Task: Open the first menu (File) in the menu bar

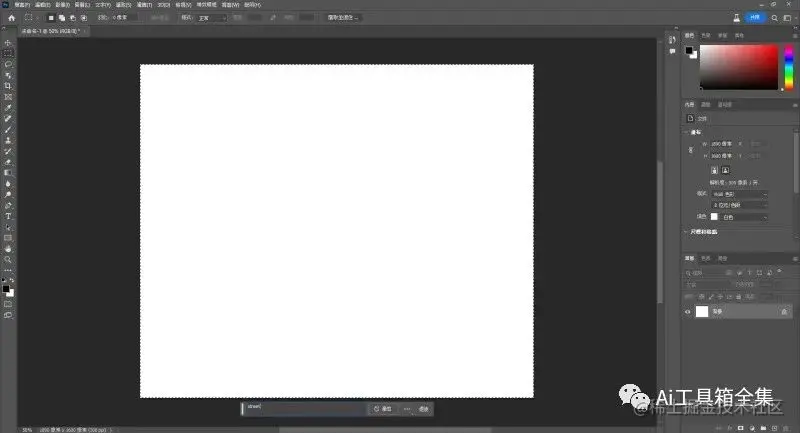Action: (22, 5)
